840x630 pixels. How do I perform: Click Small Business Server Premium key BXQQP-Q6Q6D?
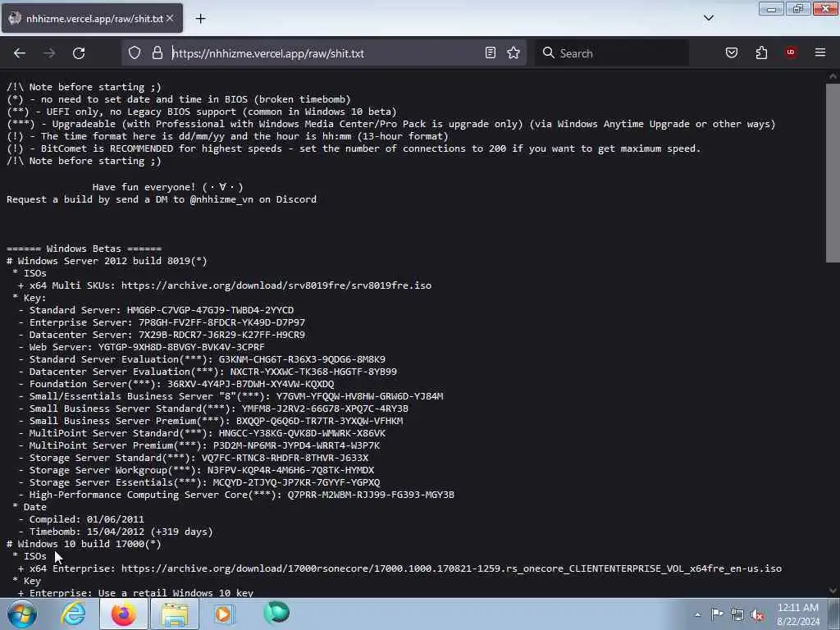click(x=319, y=421)
